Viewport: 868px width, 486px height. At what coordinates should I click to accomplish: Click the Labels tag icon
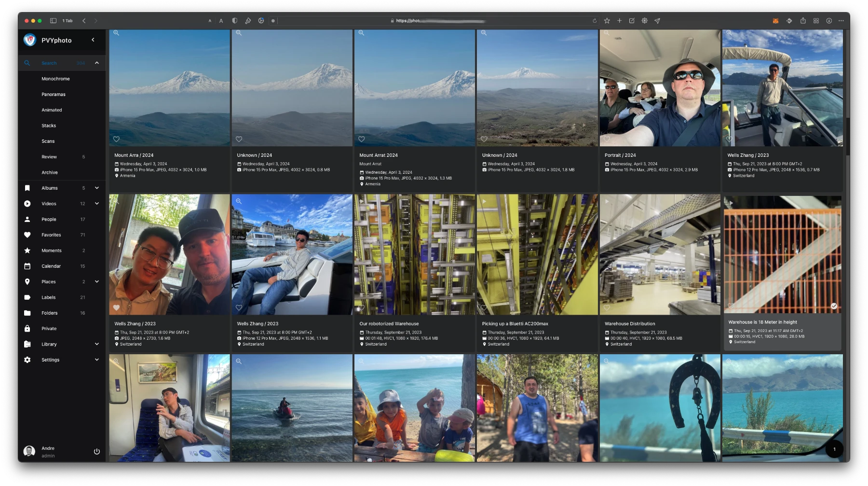(27, 297)
